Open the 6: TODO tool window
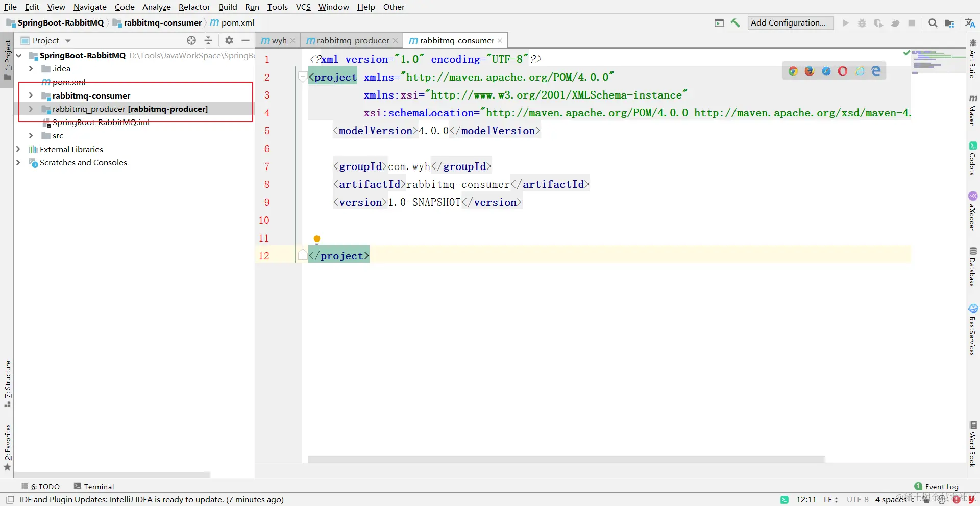The width and height of the screenshot is (980, 506). (x=40, y=487)
